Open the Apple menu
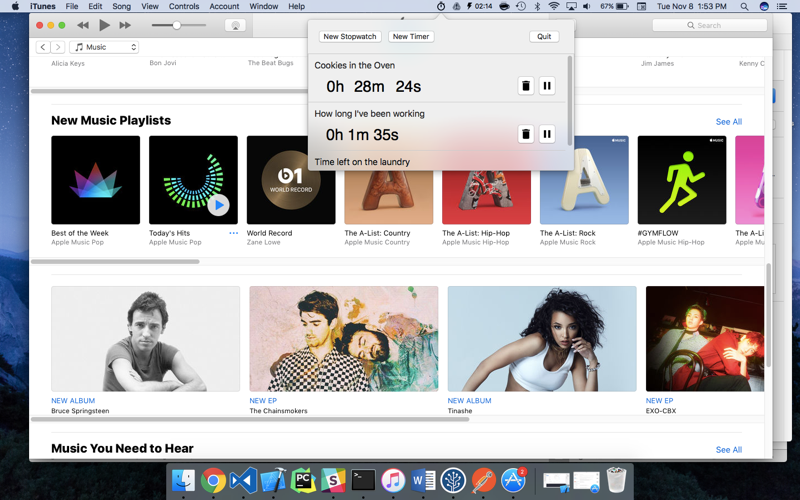The height and width of the screenshot is (500, 800). pyautogui.click(x=15, y=7)
